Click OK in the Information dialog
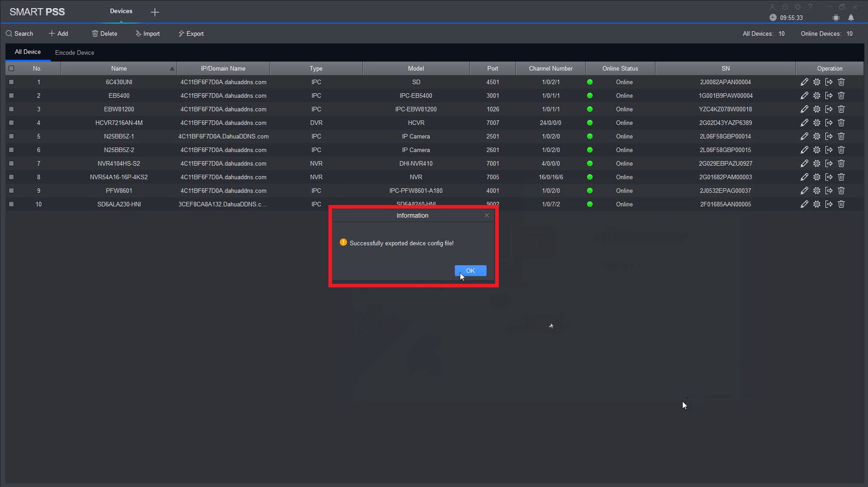This screenshot has height=487, width=868. tap(470, 271)
